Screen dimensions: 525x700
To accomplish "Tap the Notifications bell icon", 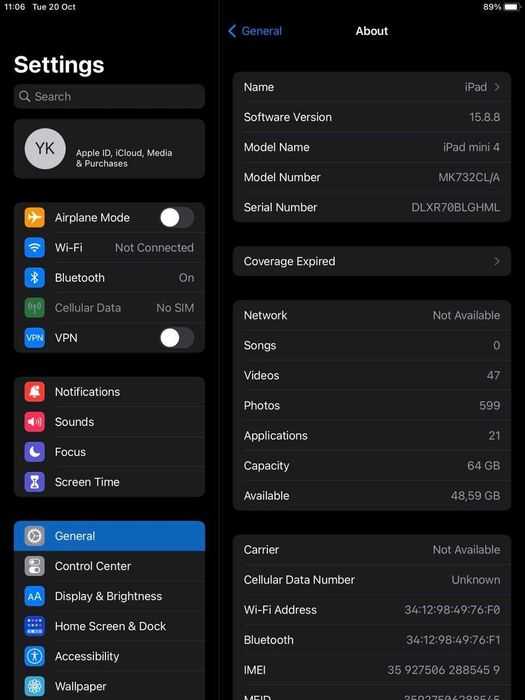I will 34,392.
